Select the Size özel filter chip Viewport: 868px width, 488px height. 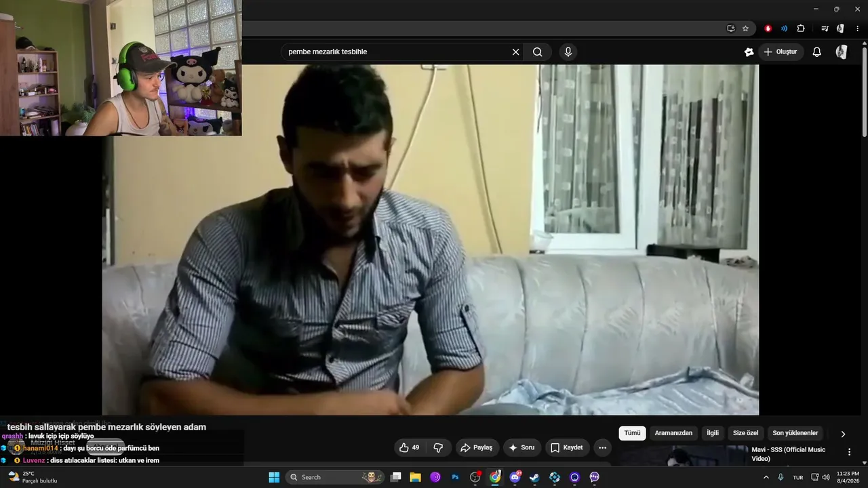tap(746, 433)
